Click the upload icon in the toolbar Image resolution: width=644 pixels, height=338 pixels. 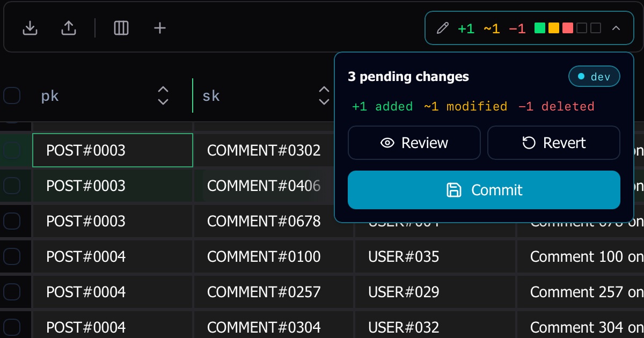[x=69, y=28]
